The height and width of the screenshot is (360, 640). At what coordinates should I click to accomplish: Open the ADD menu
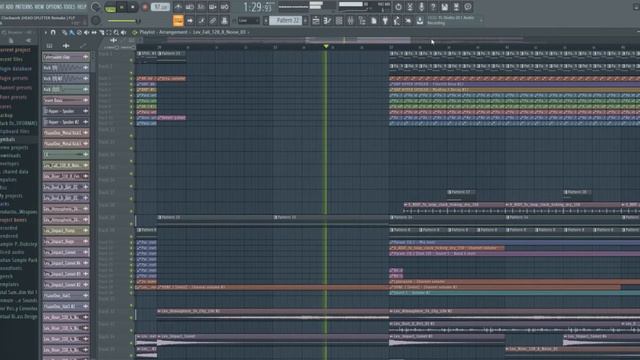(9, 7)
